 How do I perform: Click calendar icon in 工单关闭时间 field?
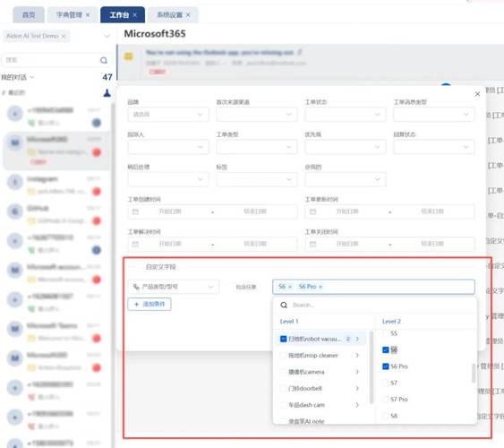(312, 244)
